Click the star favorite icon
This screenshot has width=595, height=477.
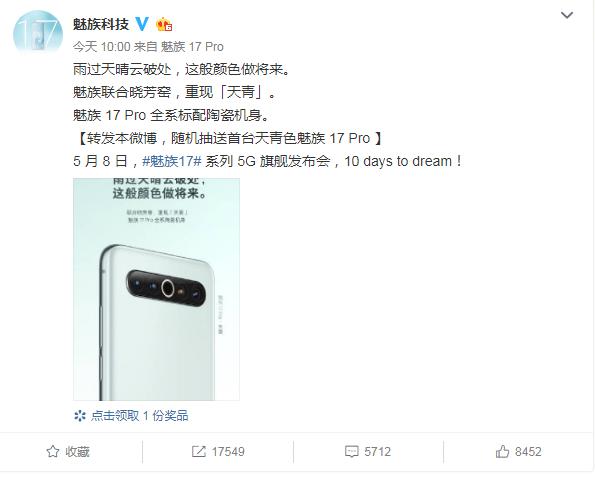53,452
